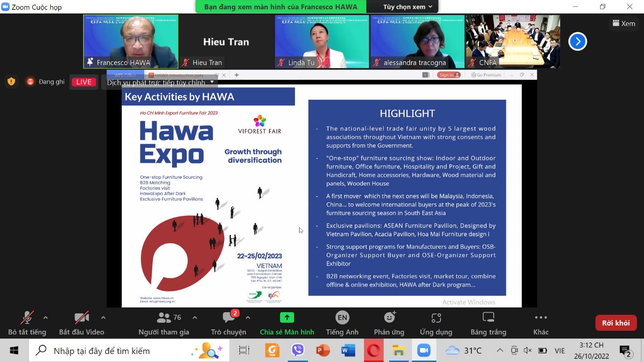Viewport: 644px width, 362px height.
Task: Show hidden system tray icons arrow
Action: click(500, 350)
